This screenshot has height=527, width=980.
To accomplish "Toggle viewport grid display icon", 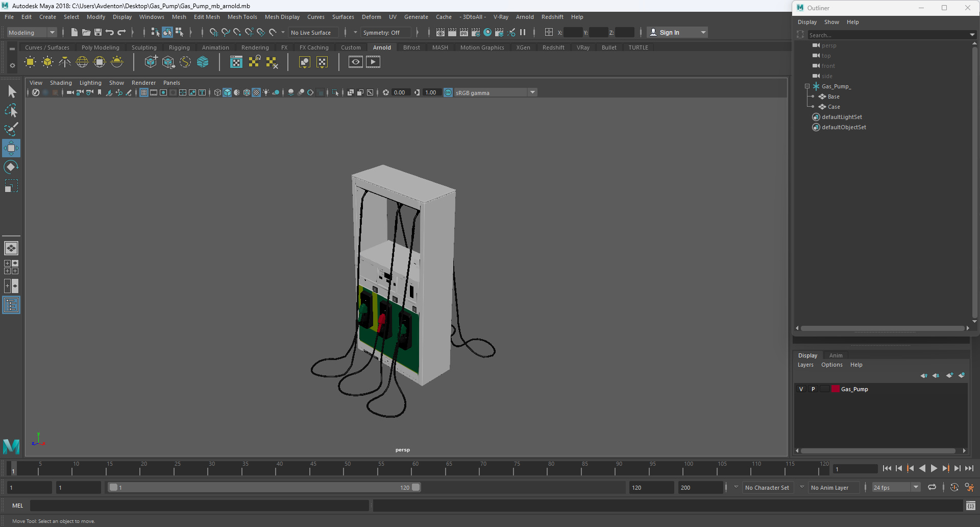I will (x=144, y=92).
